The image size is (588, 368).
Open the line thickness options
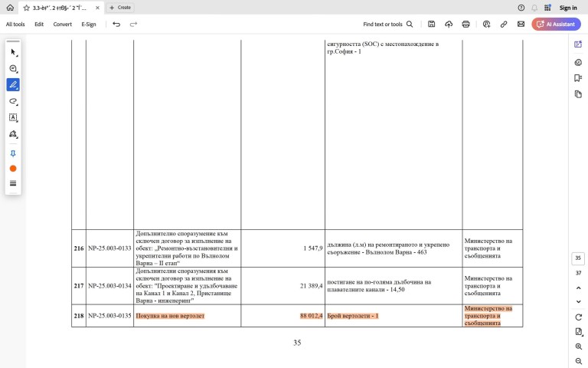(13, 183)
